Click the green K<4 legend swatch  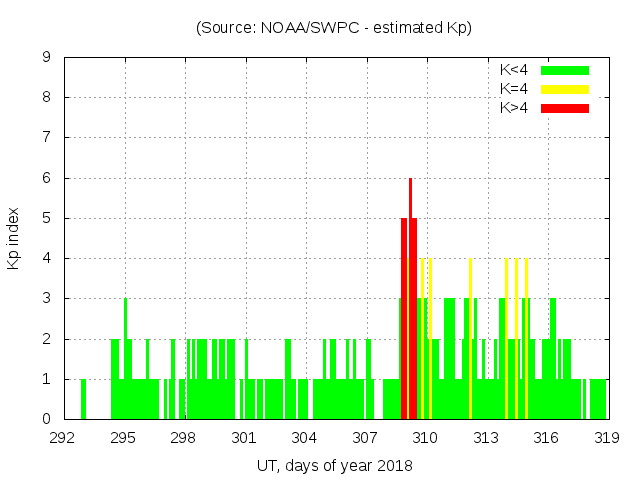pyautogui.click(x=565, y=70)
